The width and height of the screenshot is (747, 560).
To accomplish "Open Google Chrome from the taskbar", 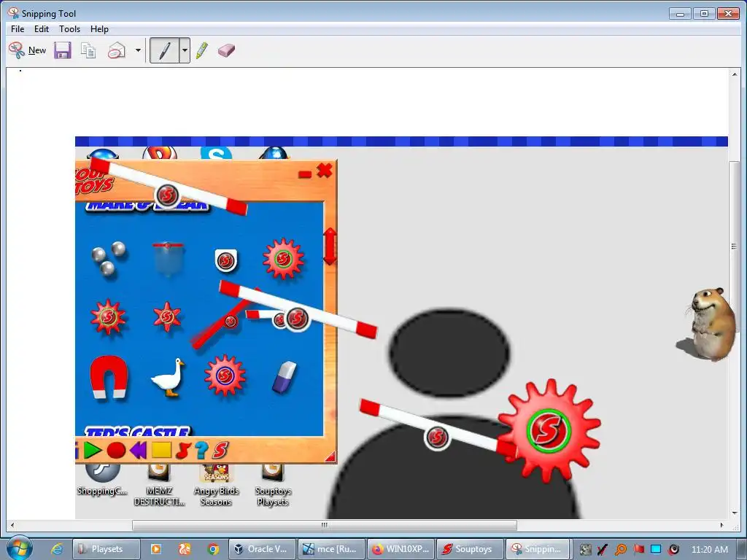I will (x=213, y=549).
